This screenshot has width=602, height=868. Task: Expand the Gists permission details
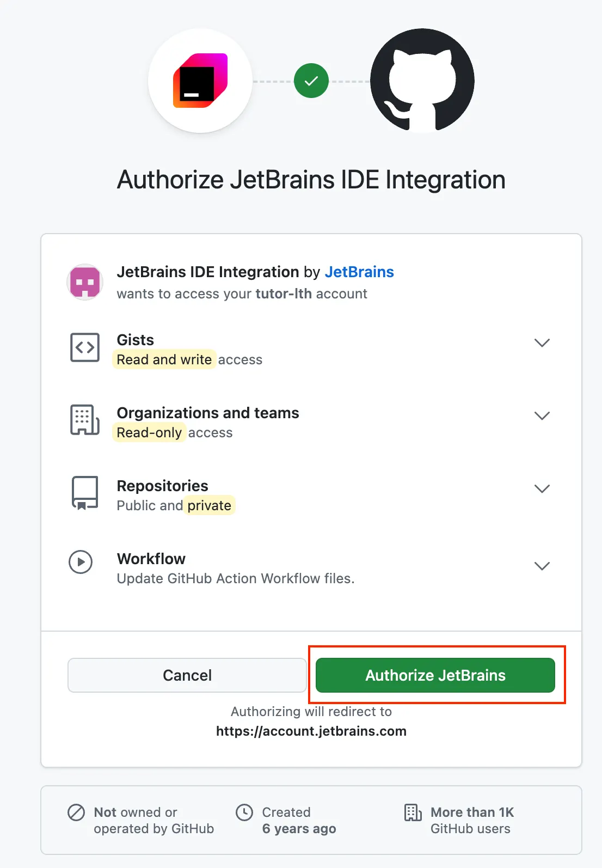(x=542, y=343)
